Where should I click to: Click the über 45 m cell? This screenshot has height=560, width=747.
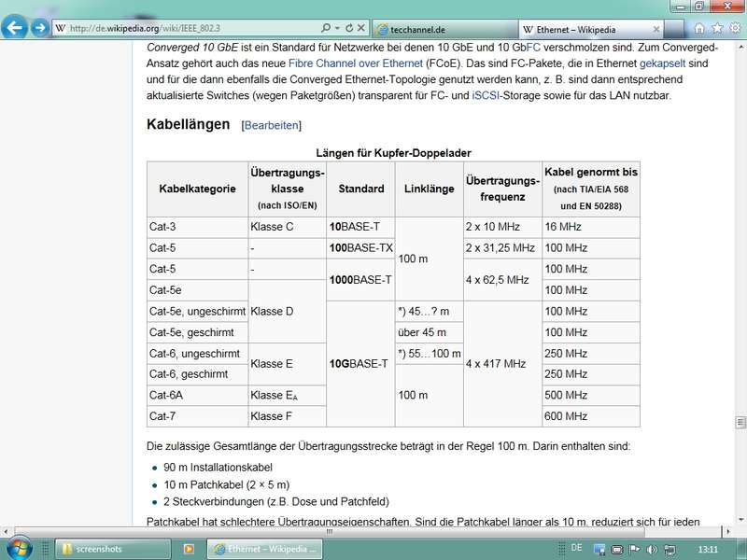(x=429, y=332)
